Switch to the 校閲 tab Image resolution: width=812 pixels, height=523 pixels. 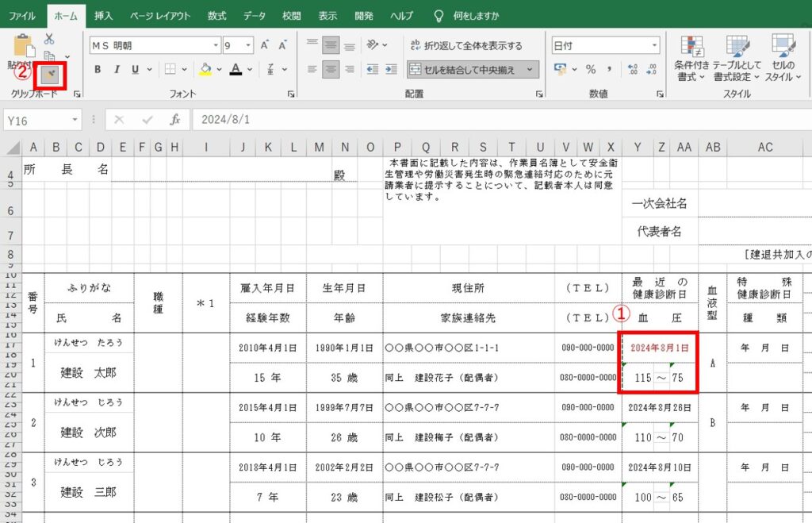291,16
